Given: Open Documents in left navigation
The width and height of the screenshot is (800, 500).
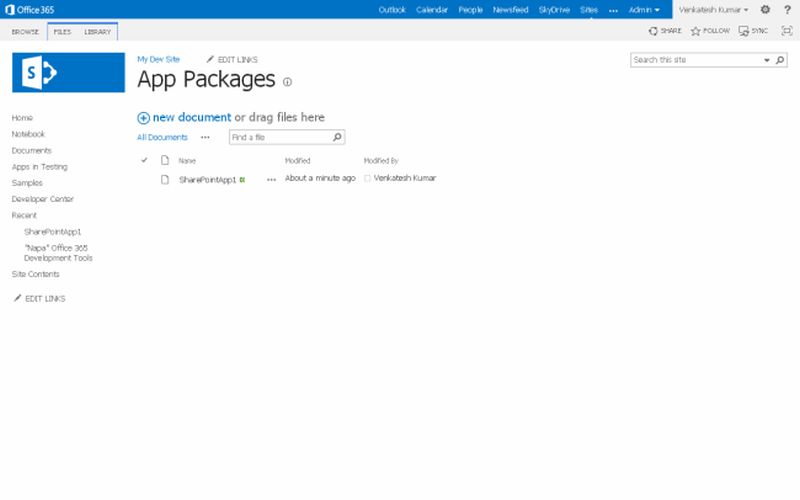Looking at the screenshot, I should (32, 151).
